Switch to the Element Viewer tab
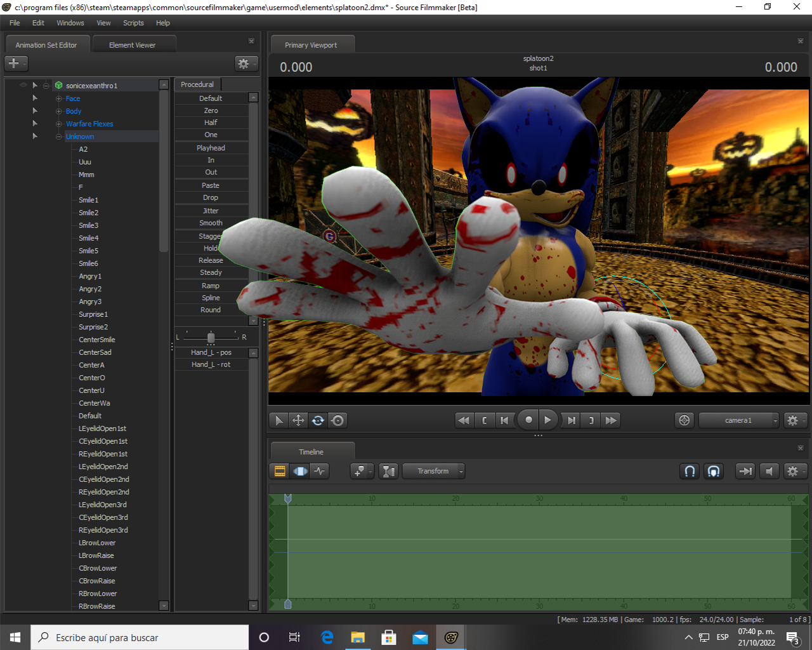812x650 pixels. click(132, 45)
